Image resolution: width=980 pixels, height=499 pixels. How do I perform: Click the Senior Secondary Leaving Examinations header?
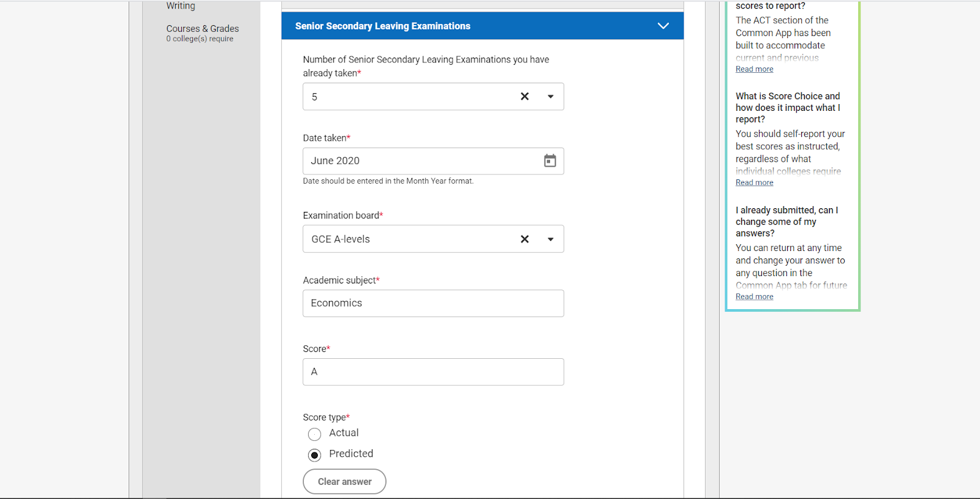click(383, 26)
